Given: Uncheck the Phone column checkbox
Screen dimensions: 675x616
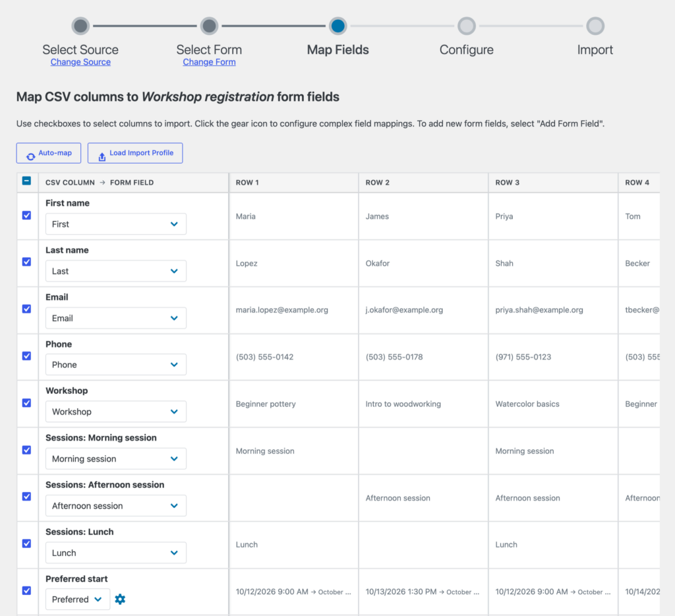Looking at the screenshot, I should pyautogui.click(x=26, y=355).
